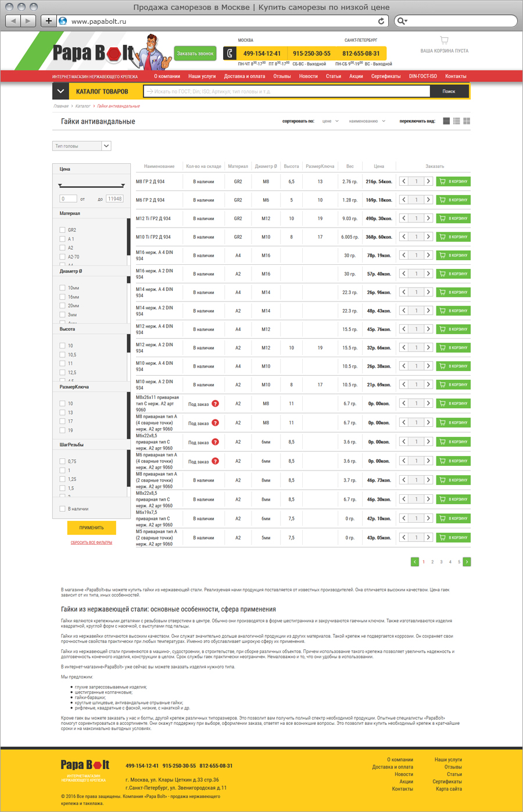
Task: Adjust the right handle of the price slider
Action: [x=123, y=185]
